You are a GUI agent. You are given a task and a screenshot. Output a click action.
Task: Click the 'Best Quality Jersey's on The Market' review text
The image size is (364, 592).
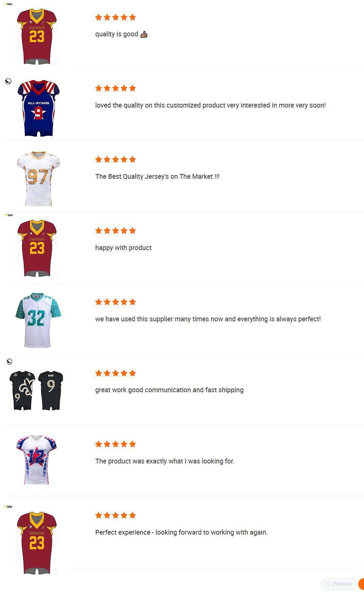(x=158, y=176)
